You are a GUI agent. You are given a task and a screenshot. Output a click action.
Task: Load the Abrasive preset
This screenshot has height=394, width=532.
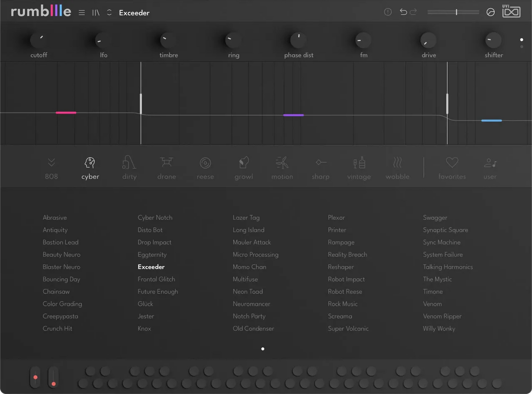[x=55, y=217]
